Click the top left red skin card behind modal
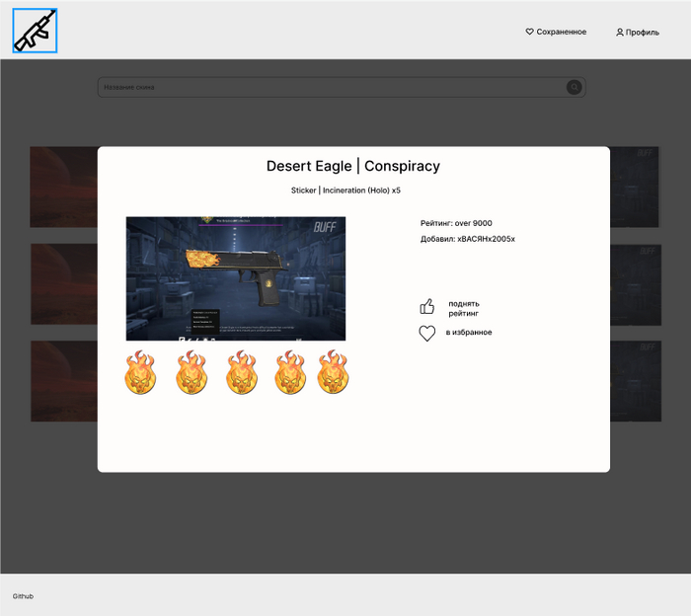The height and width of the screenshot is (616, 691). click(x=64, y=187)
